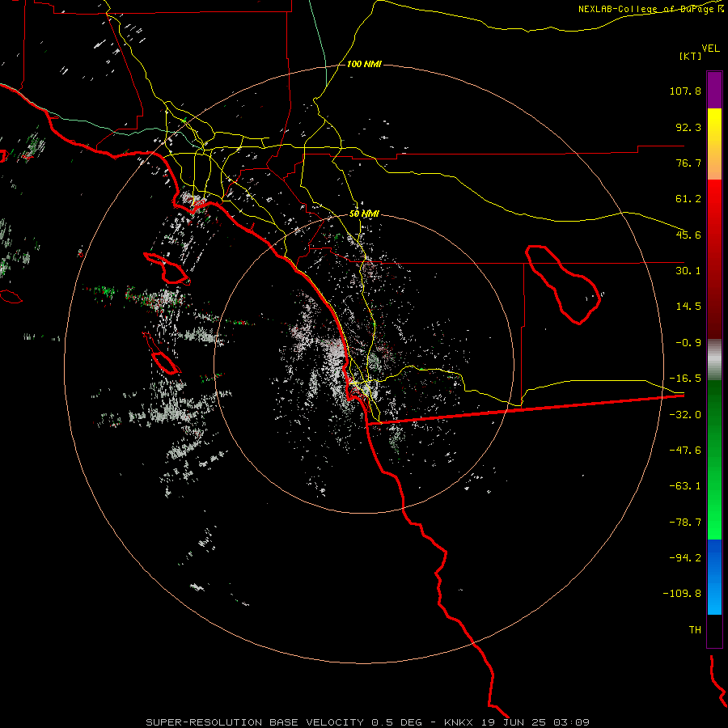Click the -0.9 velocity scale label

(x=688, y=343)
